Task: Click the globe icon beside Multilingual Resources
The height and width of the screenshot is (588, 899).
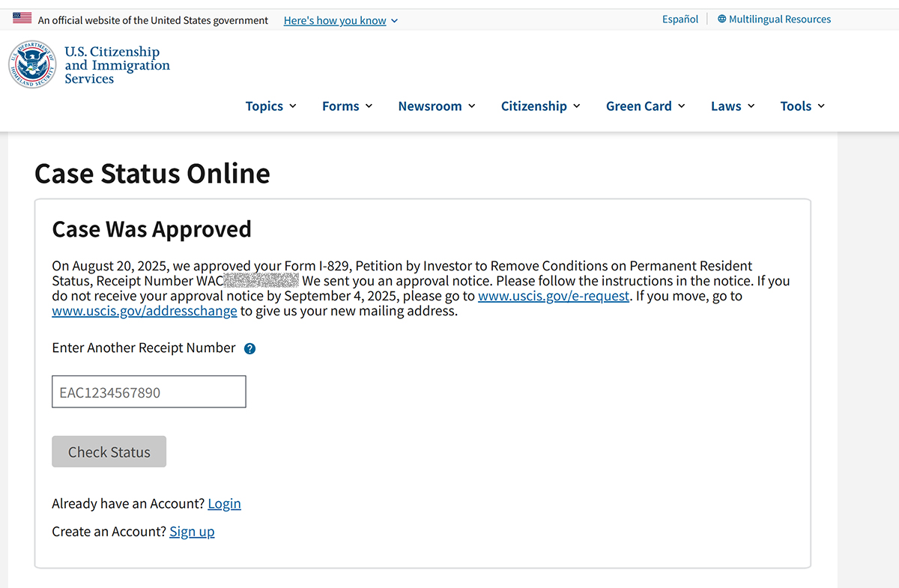Action: 722,19
